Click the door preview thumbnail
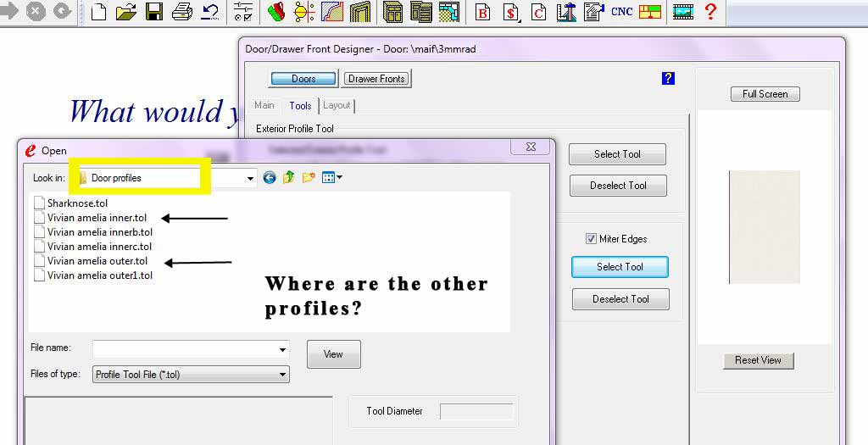The image size is (868, 445). coord(764,227)
